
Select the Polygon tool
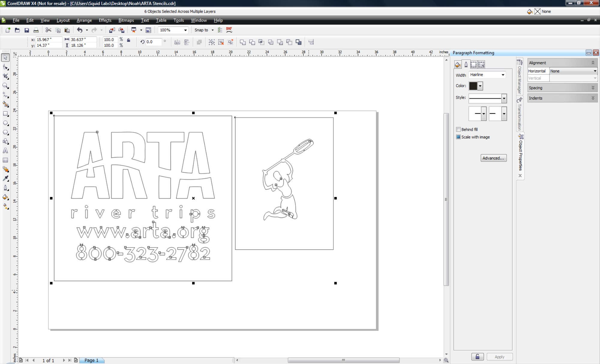point(5,132)
